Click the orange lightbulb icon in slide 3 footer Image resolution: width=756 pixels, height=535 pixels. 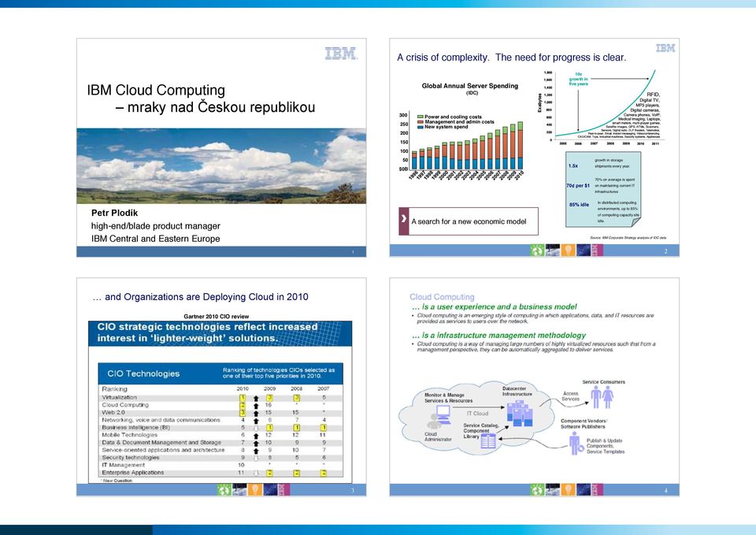coord(254,489)
